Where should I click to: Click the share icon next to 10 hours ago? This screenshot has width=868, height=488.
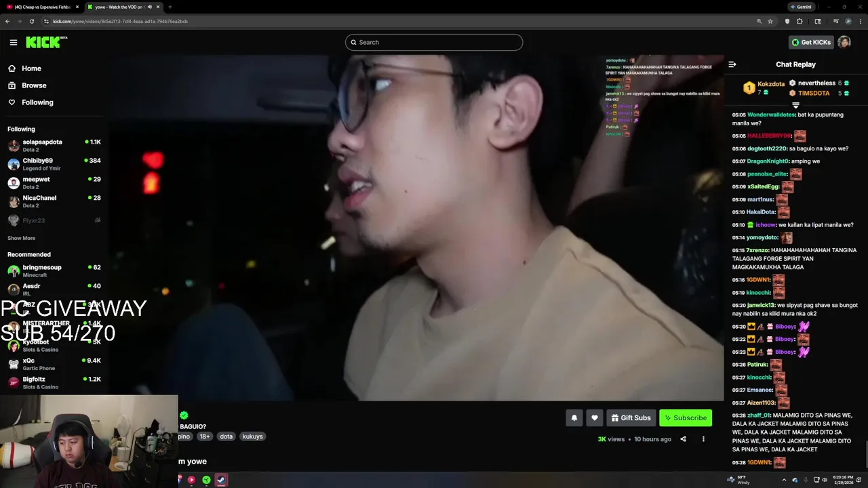coord(683,439)
